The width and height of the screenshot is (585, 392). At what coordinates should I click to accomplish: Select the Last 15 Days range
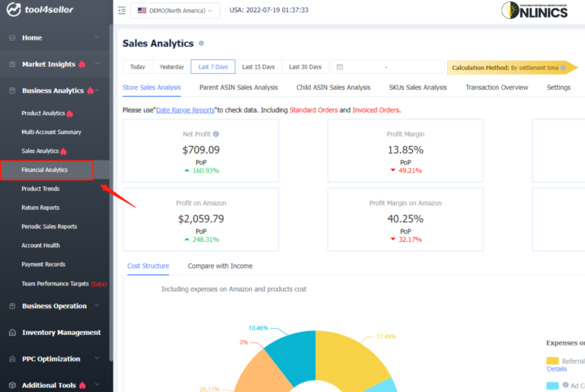[258, 67]
